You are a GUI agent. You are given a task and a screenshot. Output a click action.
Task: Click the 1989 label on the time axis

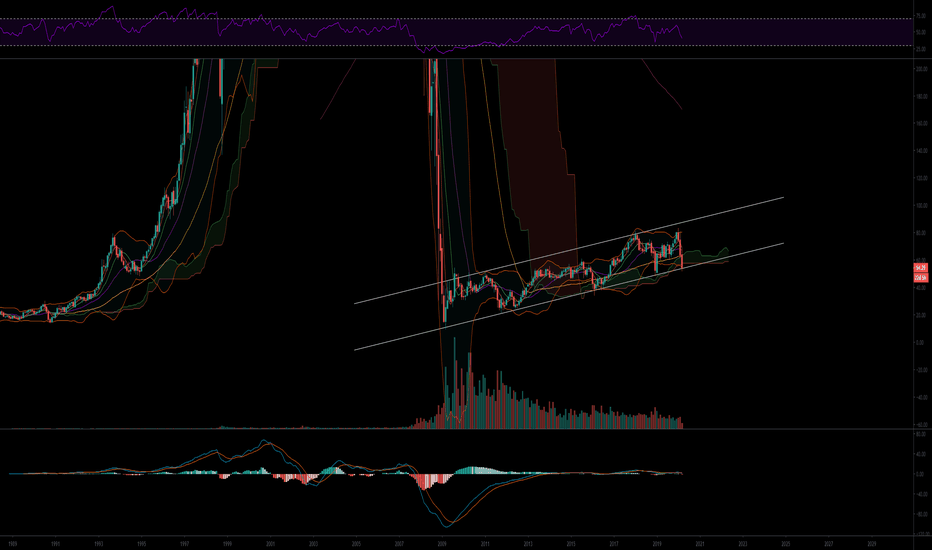click(x=12, y=543)
